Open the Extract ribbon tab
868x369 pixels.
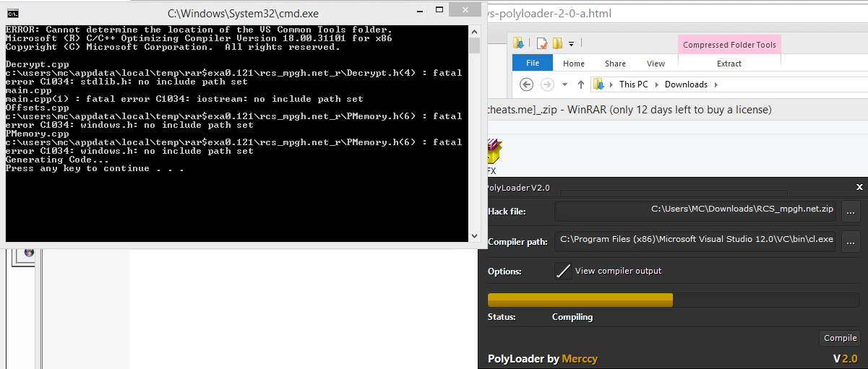pyautogui.click(x=729, y=64)
